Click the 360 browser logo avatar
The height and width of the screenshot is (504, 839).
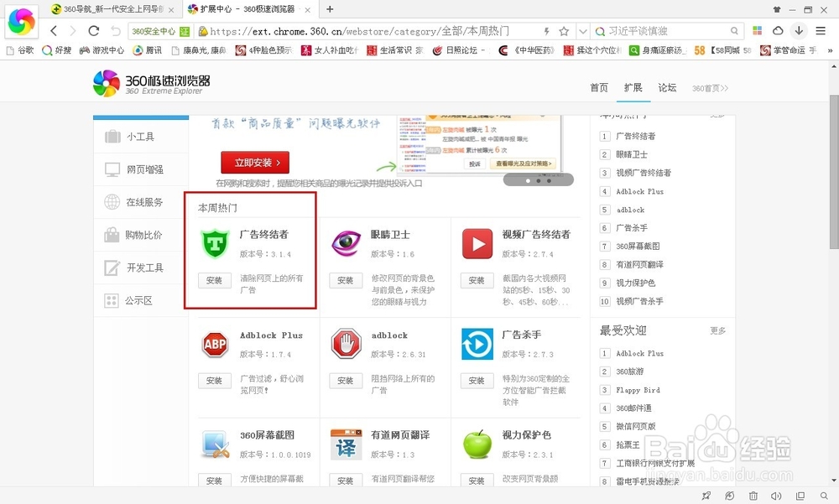22,22
